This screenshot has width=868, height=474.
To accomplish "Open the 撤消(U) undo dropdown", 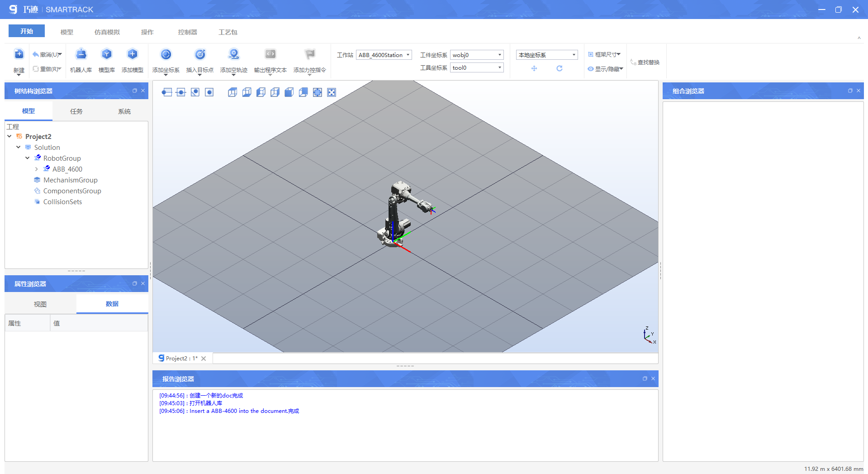I will pos(60,54).
